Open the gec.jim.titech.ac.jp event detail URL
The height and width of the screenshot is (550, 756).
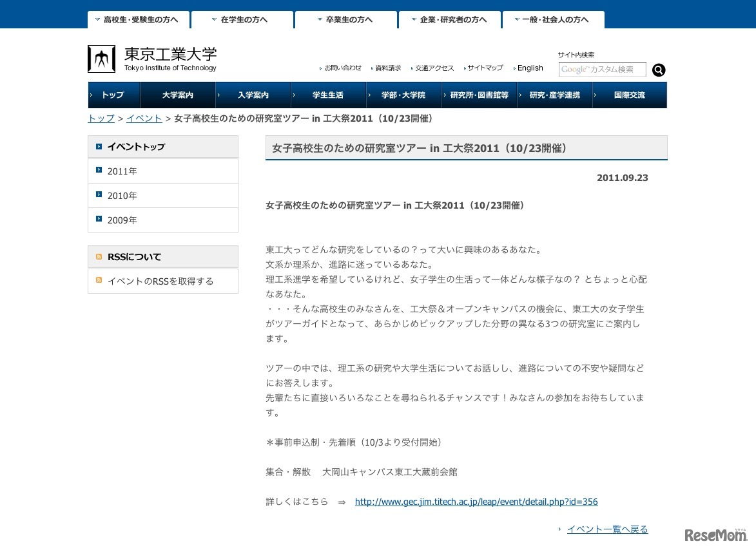[x=476, y=502]
